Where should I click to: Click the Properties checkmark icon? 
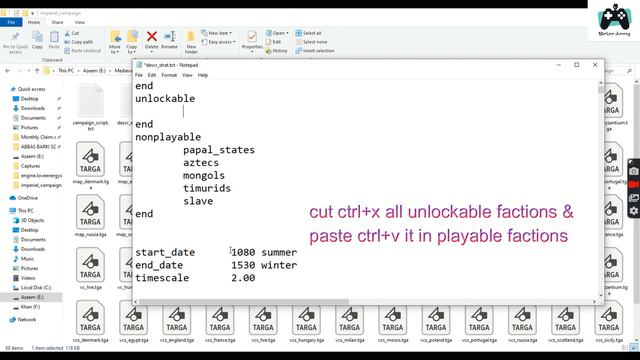pos(252,37)
